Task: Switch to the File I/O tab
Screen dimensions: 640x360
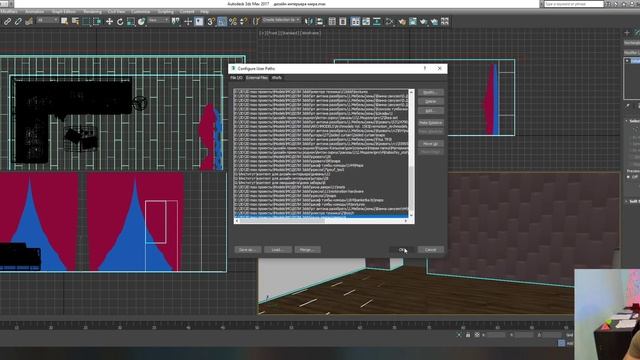Action: coord(236,78)
